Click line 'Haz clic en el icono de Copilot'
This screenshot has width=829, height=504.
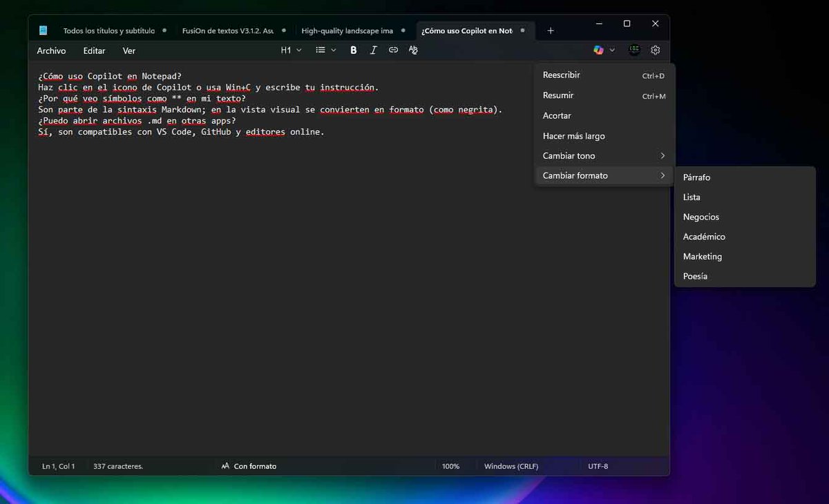click(x=209, y=88)
